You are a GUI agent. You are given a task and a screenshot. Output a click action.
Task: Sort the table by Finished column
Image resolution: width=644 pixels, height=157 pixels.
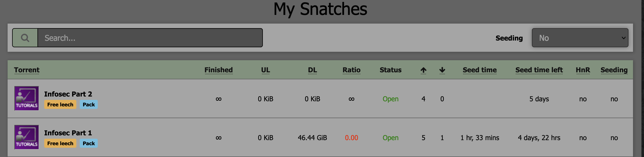[219, 70]
